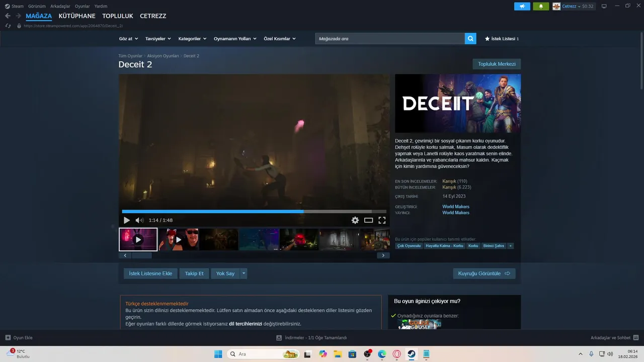The height and width of the screenshot is (362, 644).
Task: Open Microsoft Edge from taskbar
Action: (382, 354)
